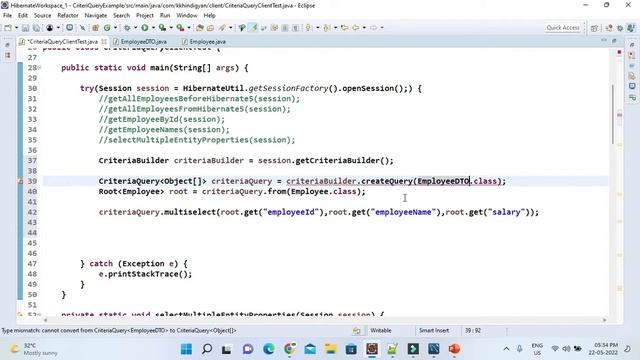Open the Debug configurations dropdown arrow

(x=135, y=28)
